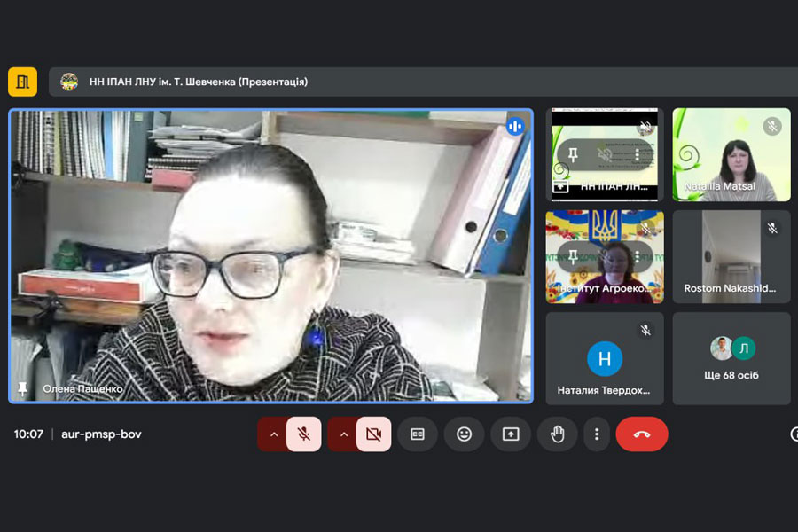The image size is (798, 532).
Task: Open more options on Інститут Агроеко tile
Action: [x=637, y=256]
